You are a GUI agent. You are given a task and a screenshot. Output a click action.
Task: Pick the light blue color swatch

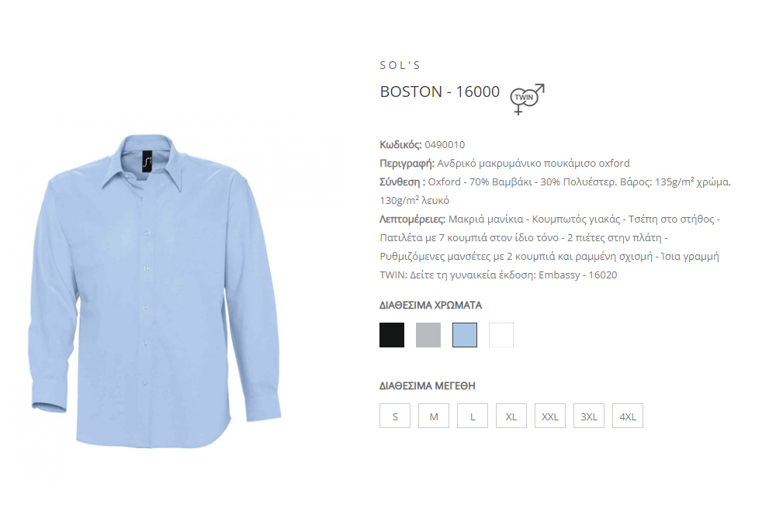[x=465, y=335]
